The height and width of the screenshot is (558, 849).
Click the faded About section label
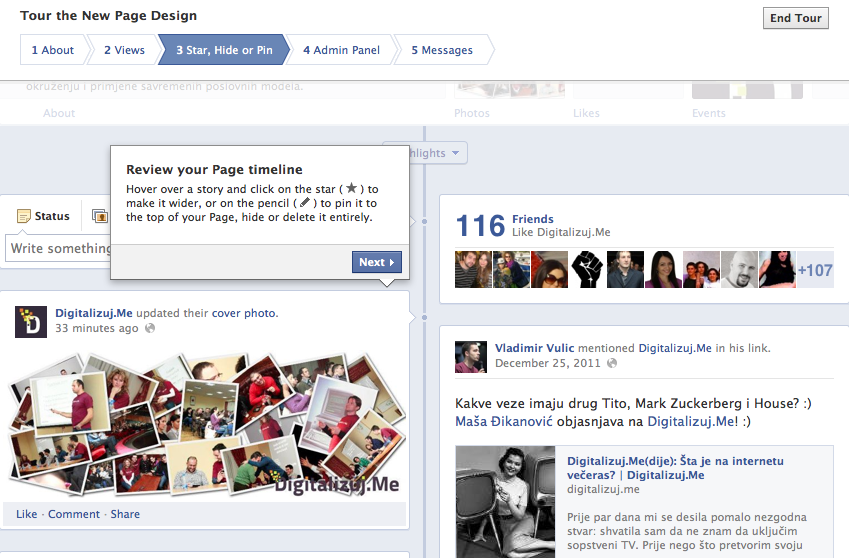[59, 113]
